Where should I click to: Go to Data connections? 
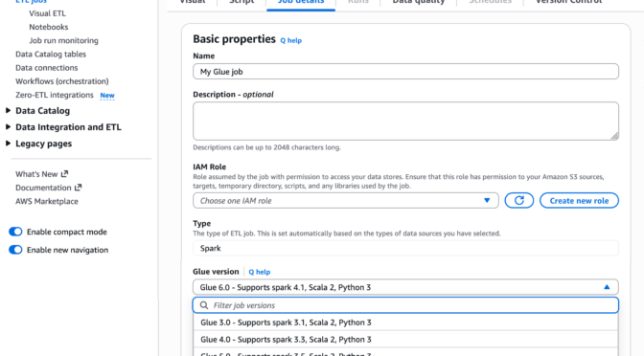pos(46,68)
